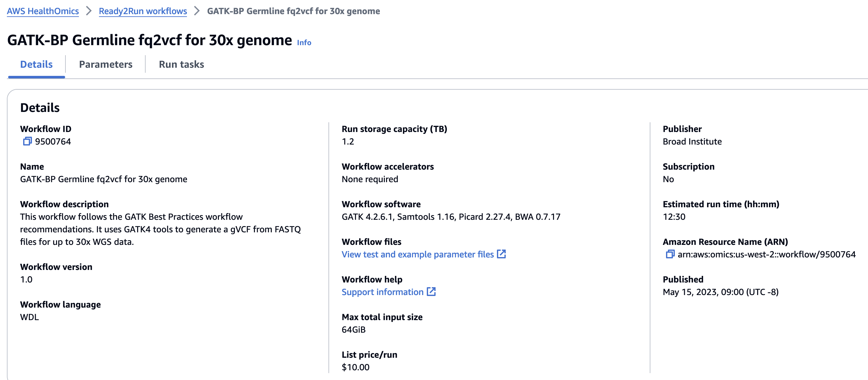The height and width of the screenshot is (380, 868).
Task: Select workflow version value 1.0
Action: (26, 279)
